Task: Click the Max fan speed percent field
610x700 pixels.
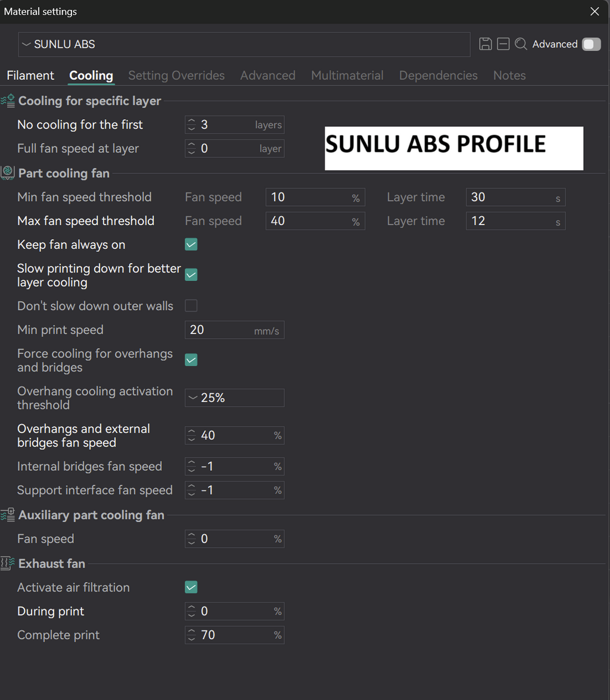Action: pos(315,221)
